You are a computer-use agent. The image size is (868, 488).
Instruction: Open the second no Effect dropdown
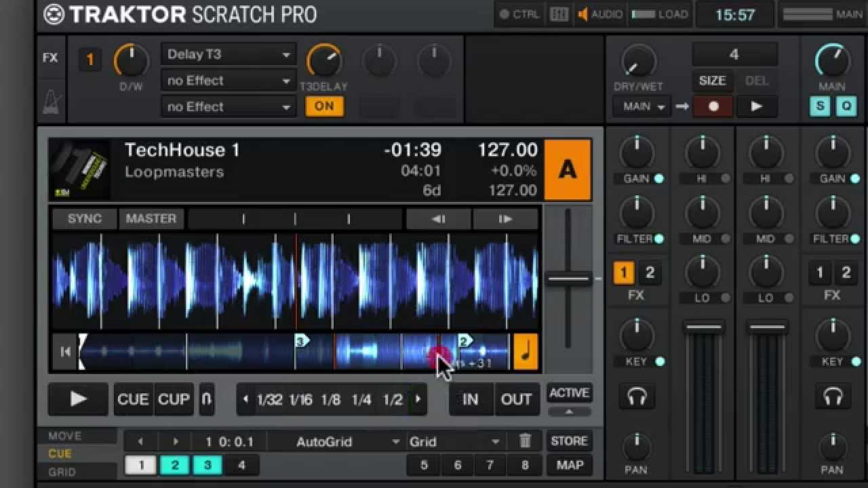229,81
